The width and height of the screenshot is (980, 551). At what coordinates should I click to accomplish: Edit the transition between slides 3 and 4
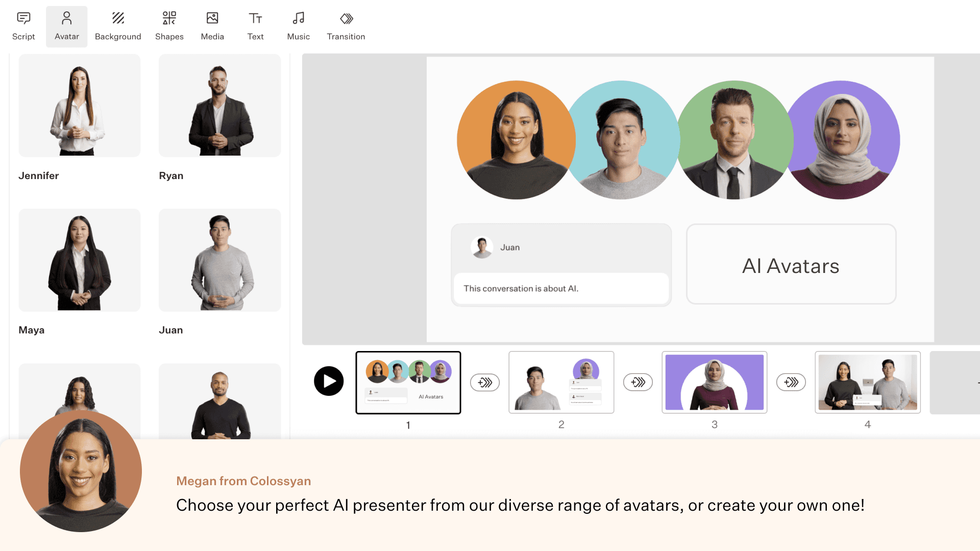[x=791, y=382]
